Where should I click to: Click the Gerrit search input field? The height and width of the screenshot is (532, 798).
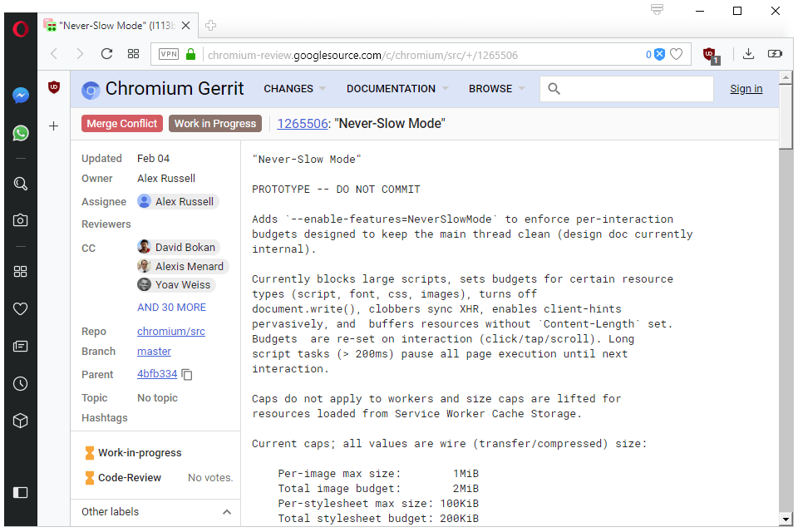point(627,89)
